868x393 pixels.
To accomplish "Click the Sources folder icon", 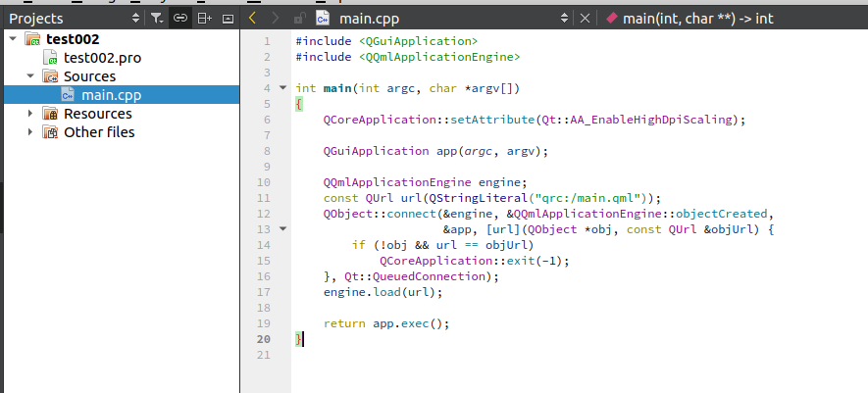I will (51, 76).
